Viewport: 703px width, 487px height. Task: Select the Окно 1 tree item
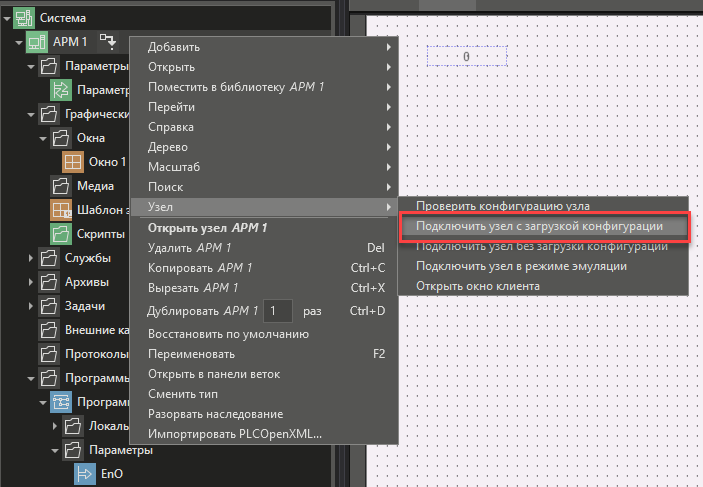point(107,162)
